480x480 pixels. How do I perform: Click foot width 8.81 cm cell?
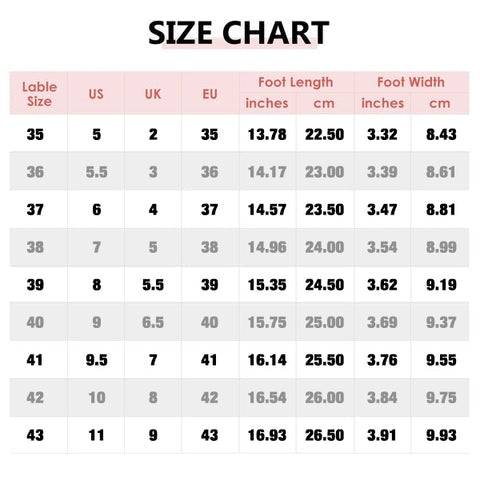pyautogui.click(x=441, y=210)
